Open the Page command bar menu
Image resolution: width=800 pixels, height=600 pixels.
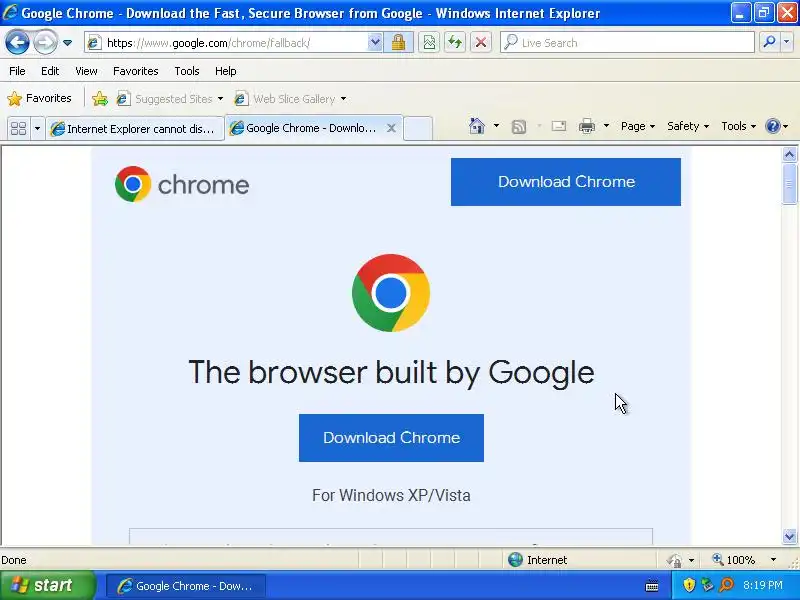pos(638,126)
